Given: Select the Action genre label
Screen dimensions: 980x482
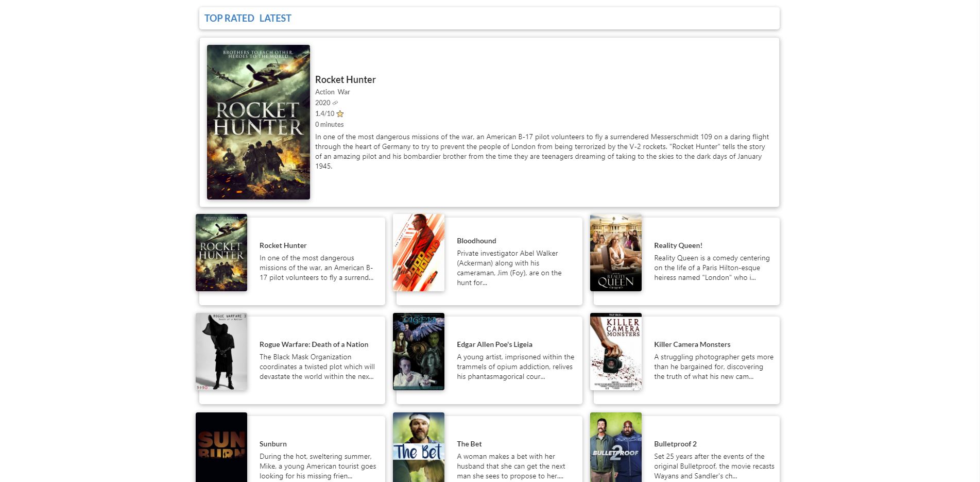Looking at the screenshot, I should pos(325,92).
